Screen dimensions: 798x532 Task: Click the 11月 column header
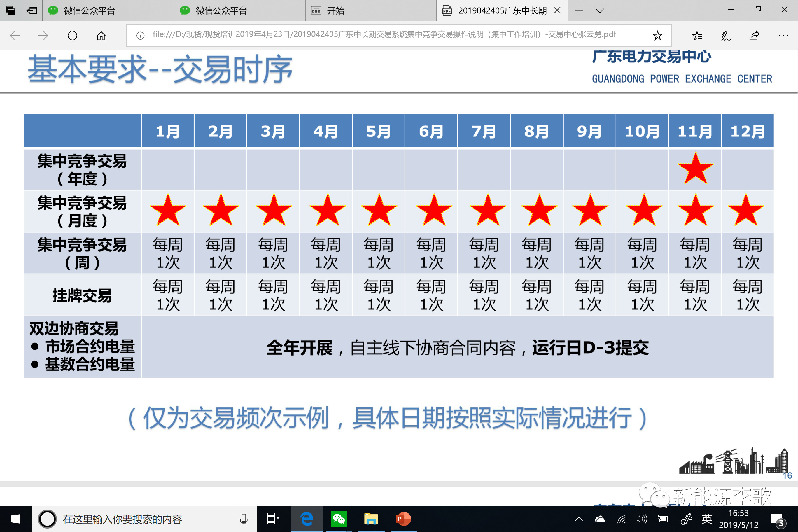[x=694, y=131]
